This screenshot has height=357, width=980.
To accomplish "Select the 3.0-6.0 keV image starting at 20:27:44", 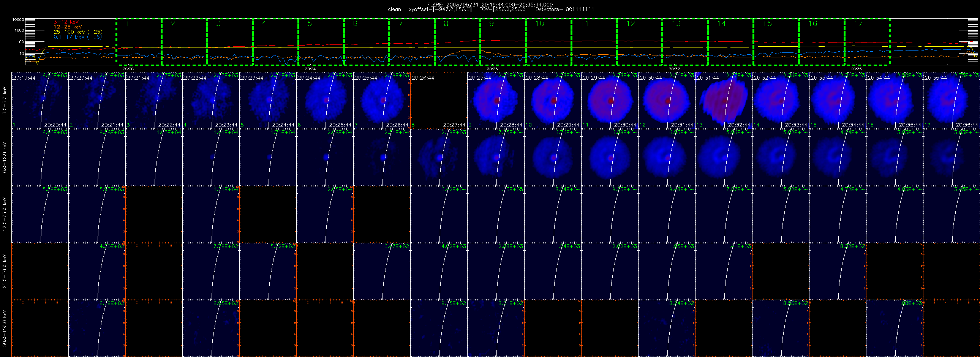I will pos(496,100).
